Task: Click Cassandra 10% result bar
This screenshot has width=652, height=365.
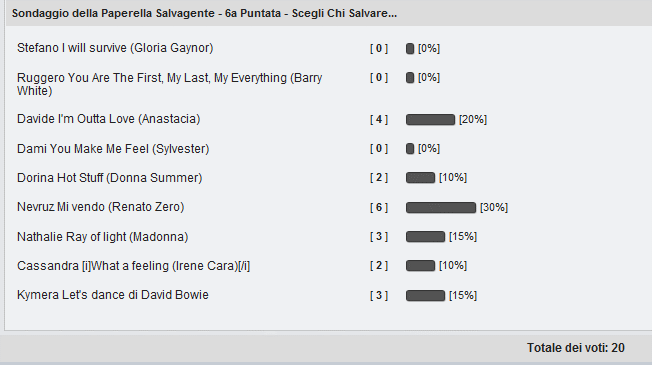Action: click(x=420, y=266)
